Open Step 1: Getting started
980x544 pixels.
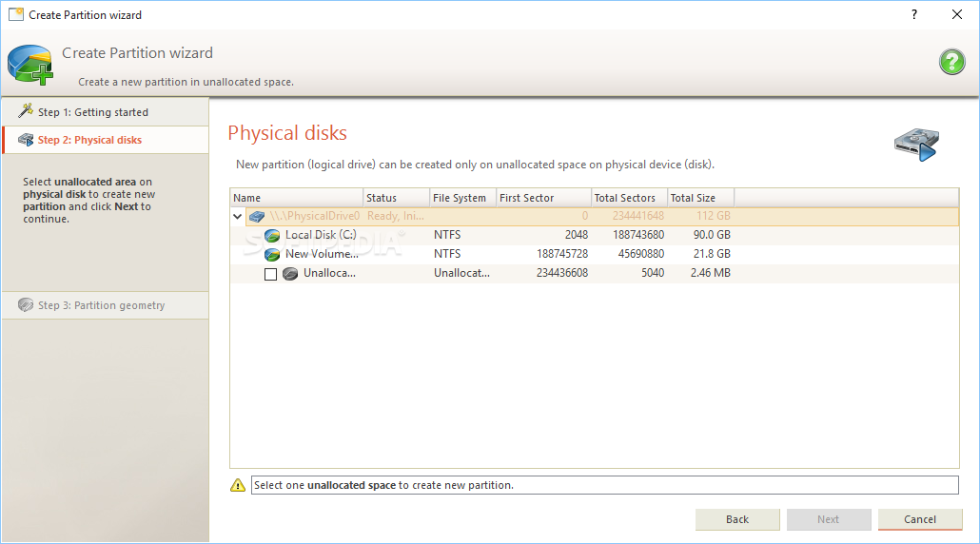pyautogui.click(x=93, y=112)
